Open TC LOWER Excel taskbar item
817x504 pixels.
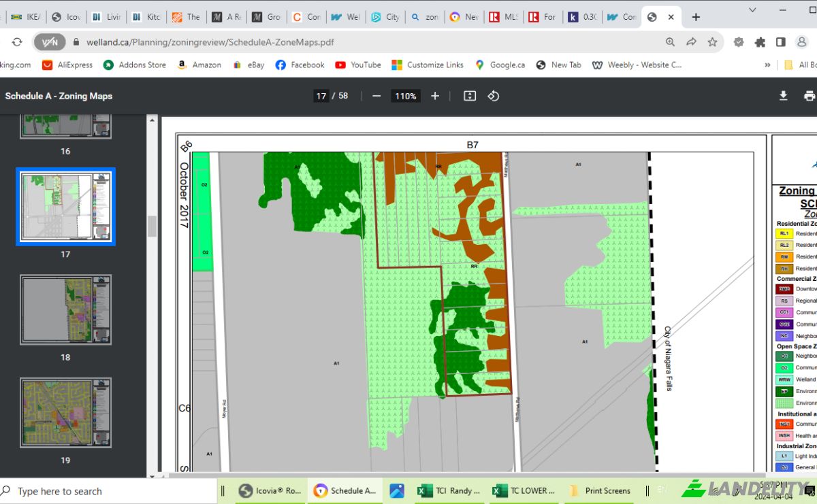pos(524,490)
